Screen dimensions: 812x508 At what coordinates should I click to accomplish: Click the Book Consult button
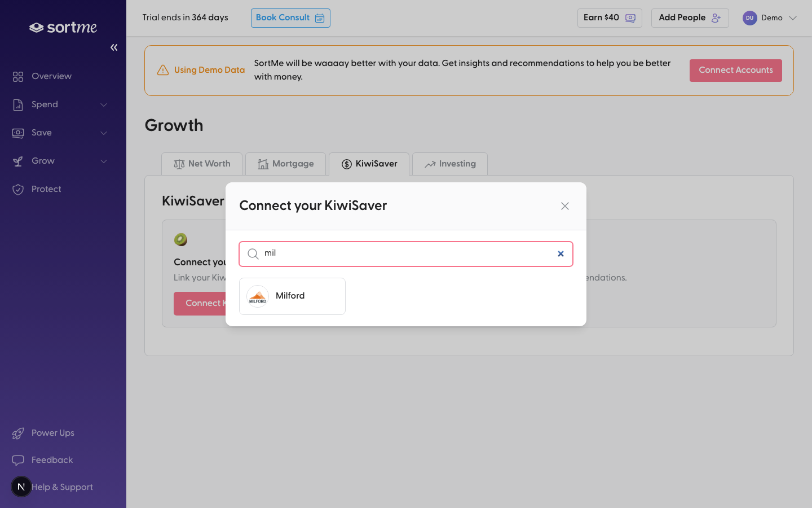coord(290,18)
